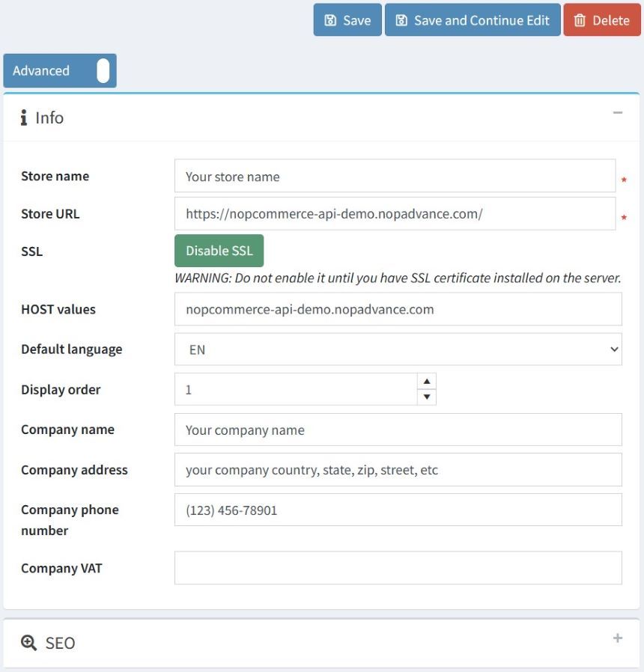This screenshot has width=644, height=672.
Task: Click the Store URL label
Action: pos(50,214)
